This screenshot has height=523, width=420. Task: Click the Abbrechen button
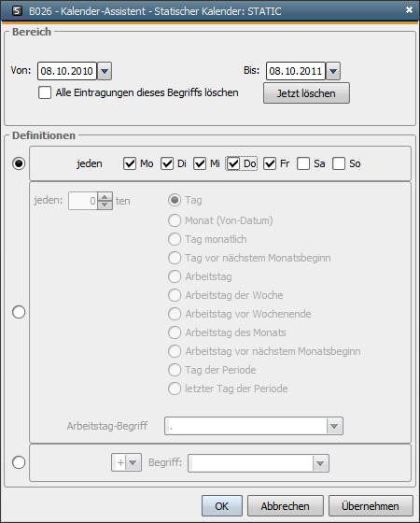tap(285, 506)
